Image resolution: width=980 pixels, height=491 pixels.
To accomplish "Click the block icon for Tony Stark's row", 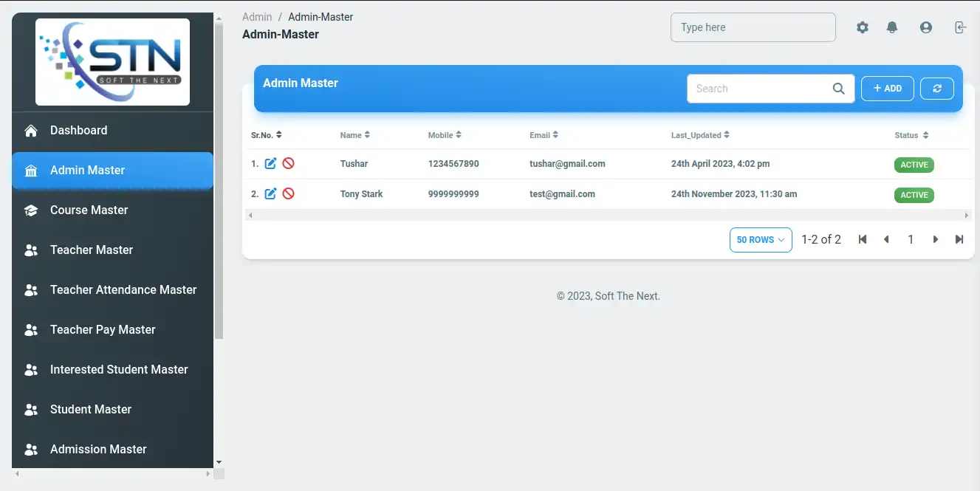I will click(x=289, y=194).
